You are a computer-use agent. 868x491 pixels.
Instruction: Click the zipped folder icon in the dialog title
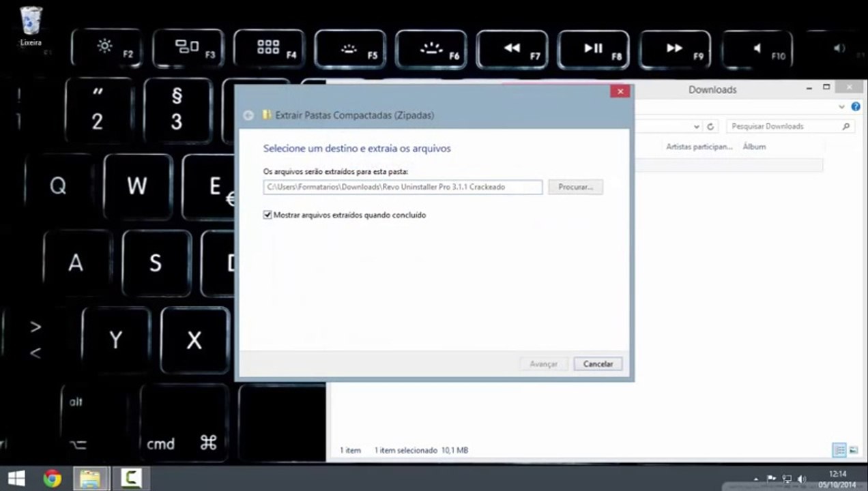267,115
